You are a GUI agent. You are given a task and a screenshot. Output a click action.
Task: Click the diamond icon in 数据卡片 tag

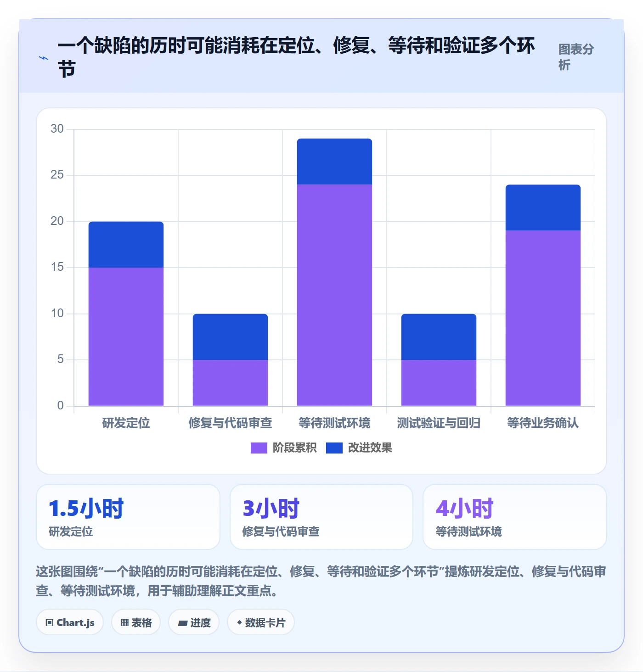239,622
